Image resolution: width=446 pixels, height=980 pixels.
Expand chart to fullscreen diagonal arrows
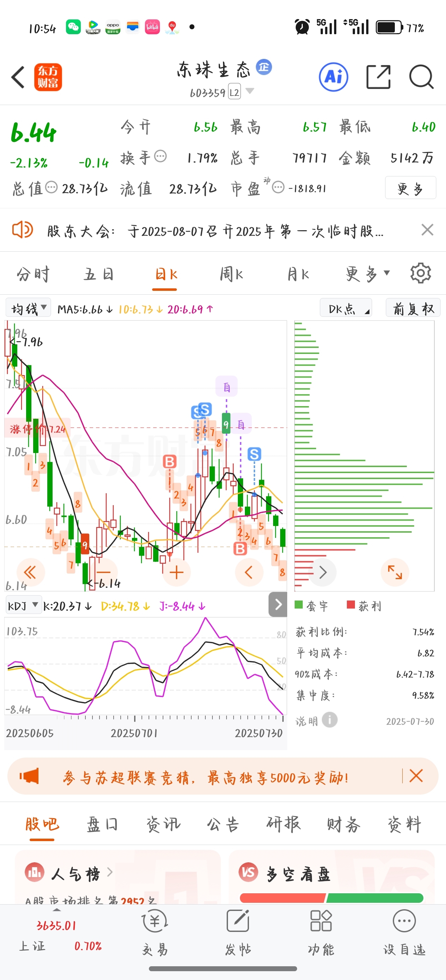click(395, 572)
